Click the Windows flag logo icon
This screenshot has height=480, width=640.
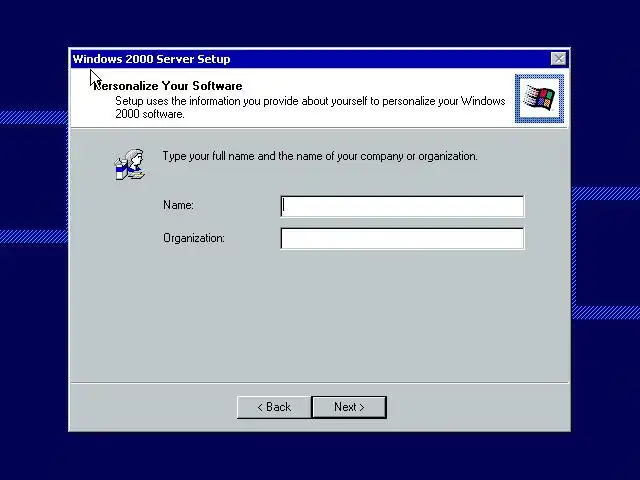(x=539, y=98)
